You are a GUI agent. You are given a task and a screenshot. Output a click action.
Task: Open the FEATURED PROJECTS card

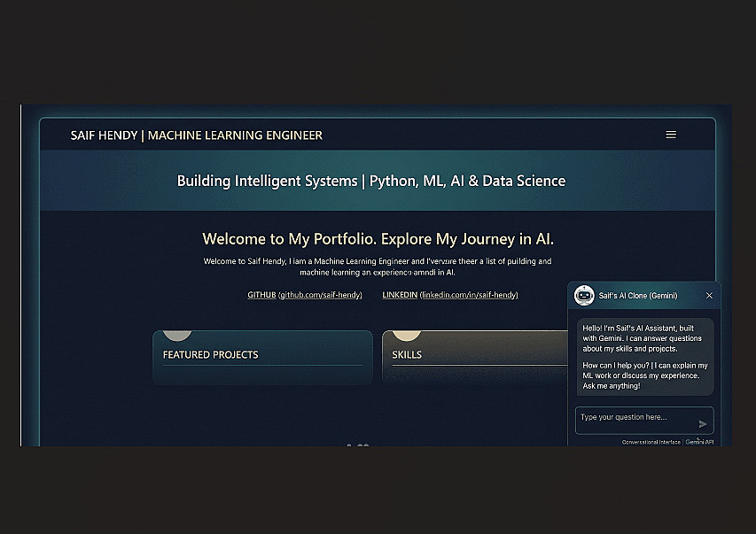point(262,357)
